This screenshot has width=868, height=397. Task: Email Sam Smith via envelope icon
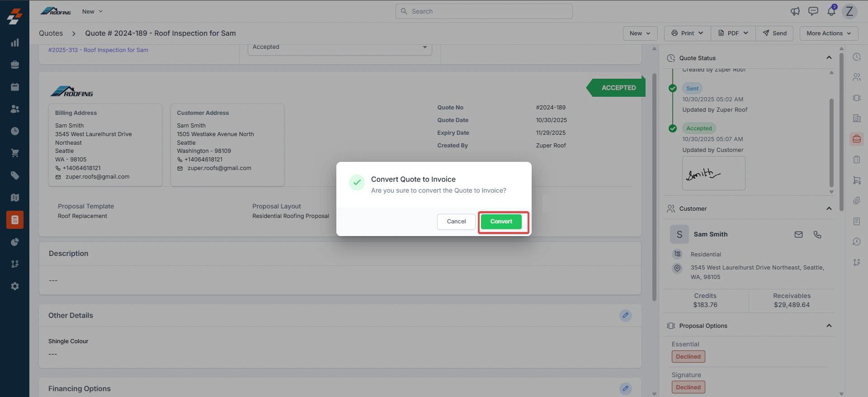point(799,234)
